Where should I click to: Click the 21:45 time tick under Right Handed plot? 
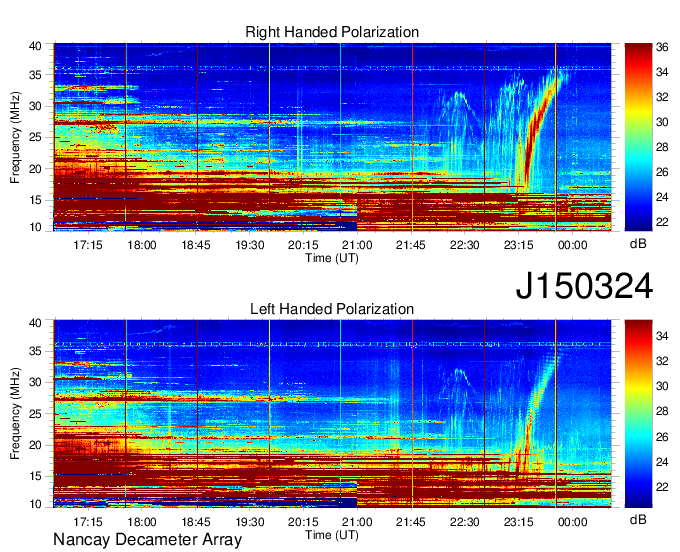coord(411,245)
